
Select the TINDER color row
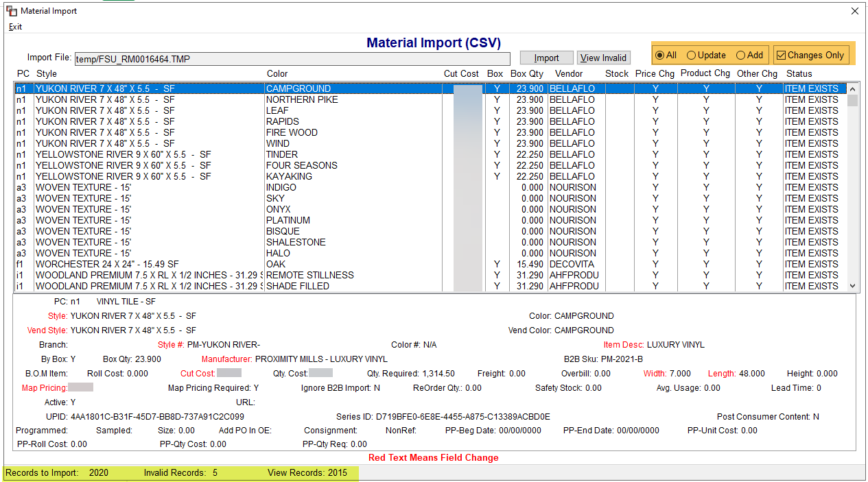click(430, 154)
